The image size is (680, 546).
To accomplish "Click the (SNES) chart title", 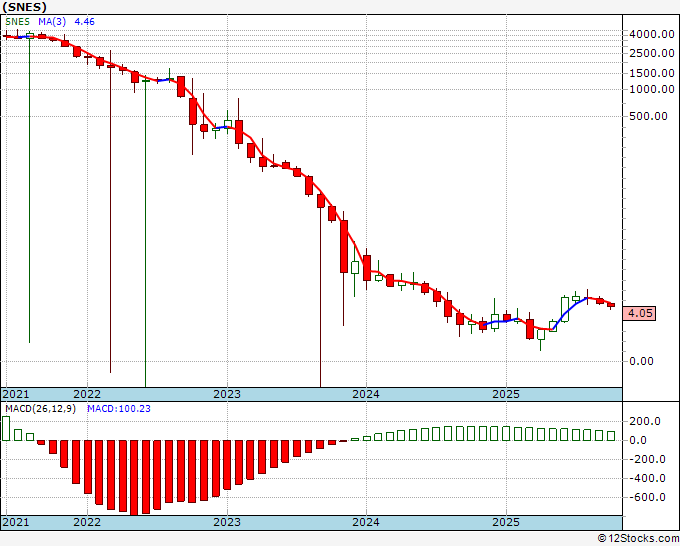I will (x=24, y=7).
